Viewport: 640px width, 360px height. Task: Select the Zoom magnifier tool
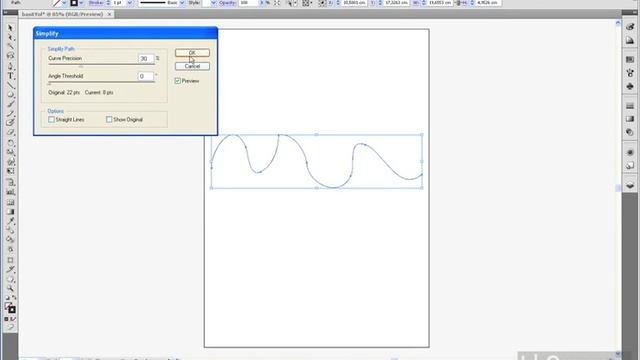11,289
